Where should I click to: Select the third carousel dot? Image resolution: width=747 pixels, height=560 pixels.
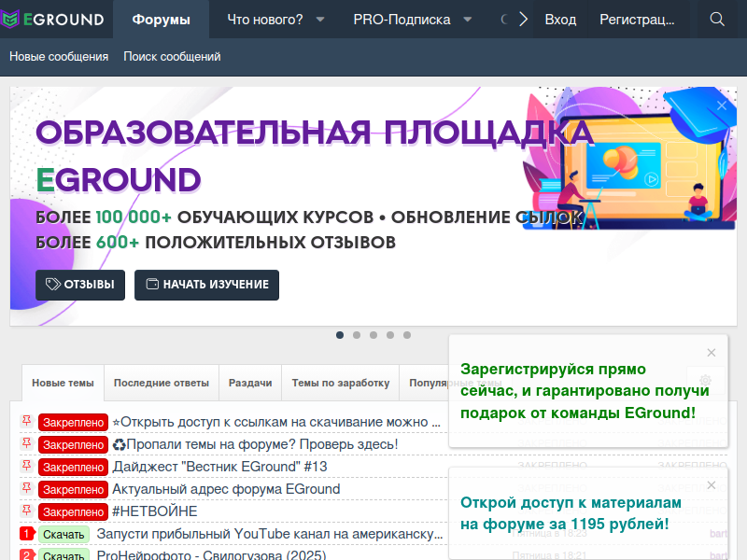coord(373,335)
